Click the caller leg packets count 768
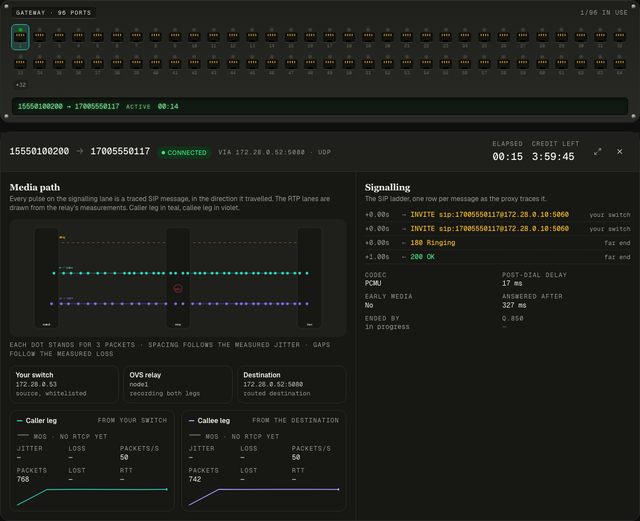 (23, 479)
